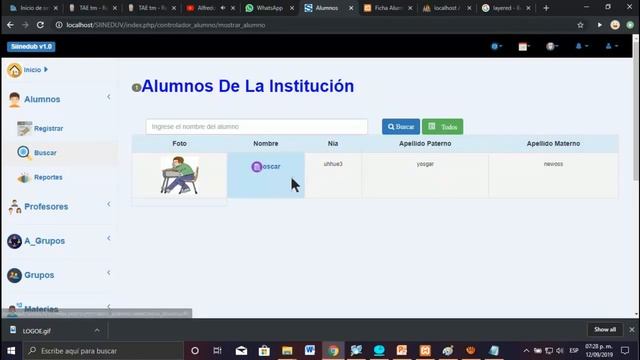This screenshot has width=640, height=360.
Task: Open Word from the taskbar
Action: [310, 351]
